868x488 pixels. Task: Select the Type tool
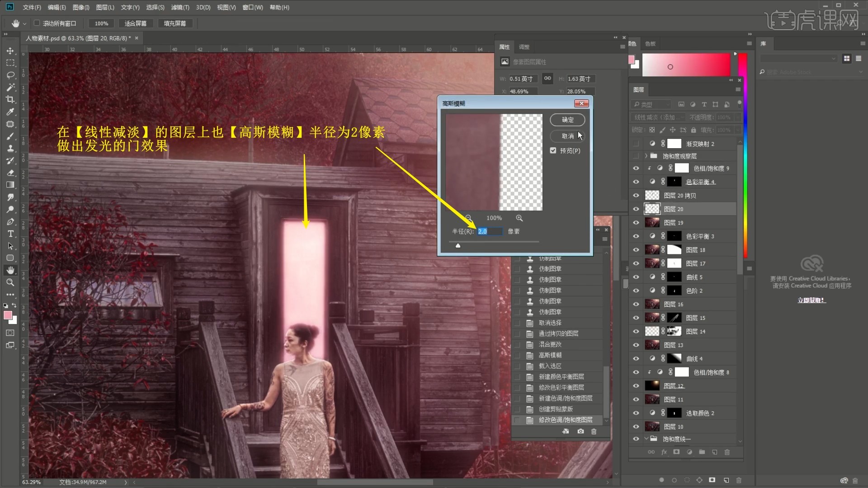tap(10, 234)
